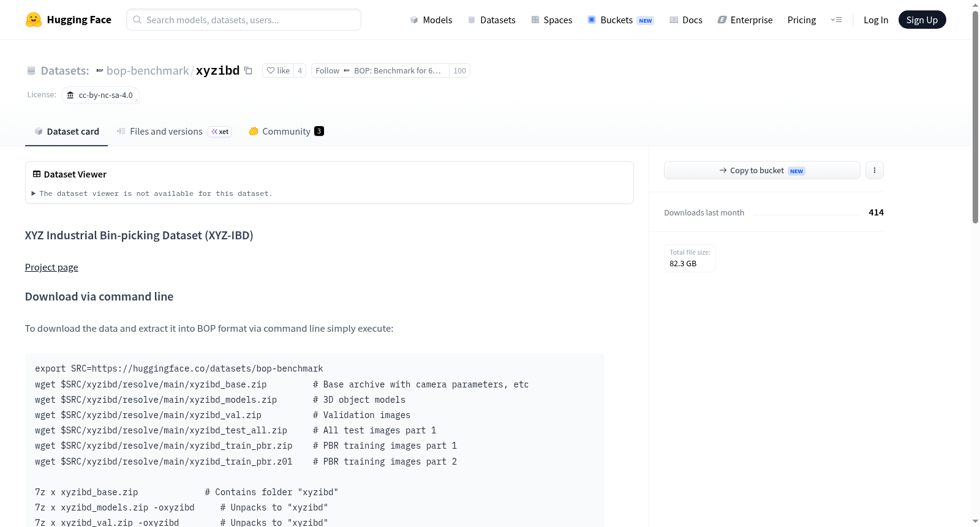
Task: Click the 7z x xyzibd_base.zip line
Action: click(x=186, y=492)
